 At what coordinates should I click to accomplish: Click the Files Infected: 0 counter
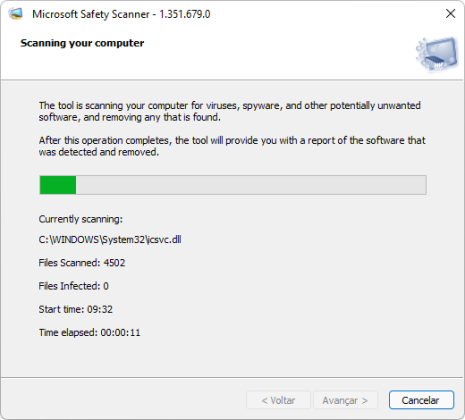click(x=74, y=286)
